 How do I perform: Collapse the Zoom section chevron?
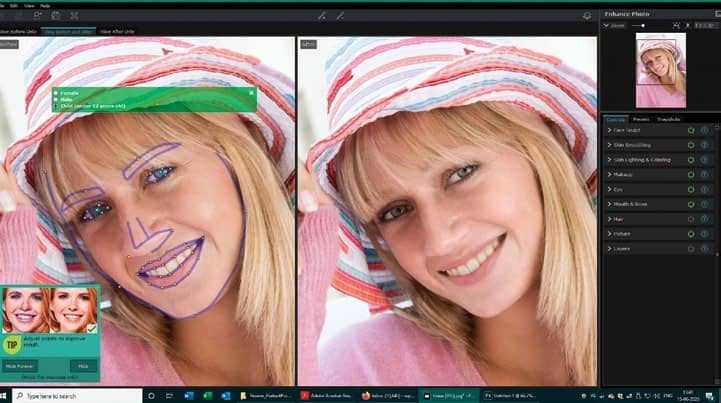point(606,26)
